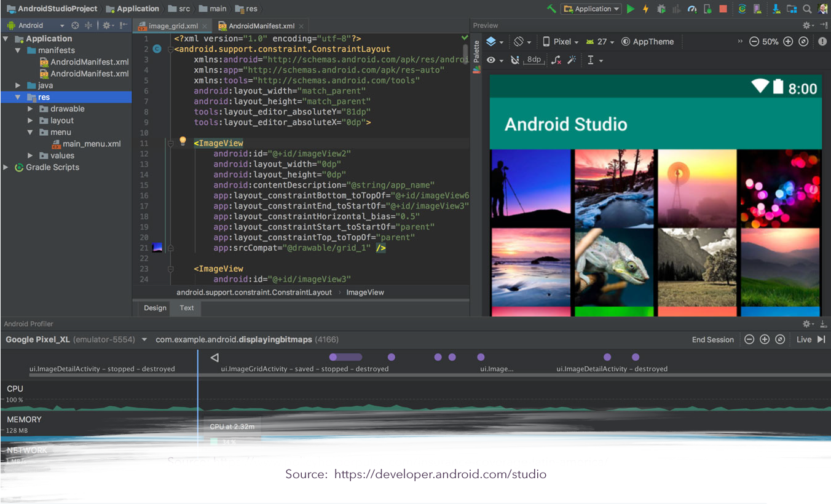Zoom in the layout preview

pos(788,42)
